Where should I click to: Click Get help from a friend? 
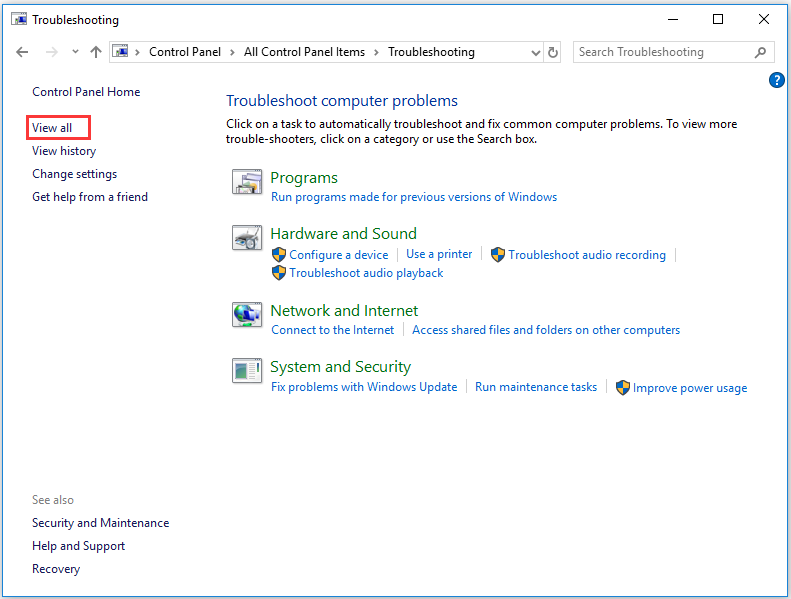[90, 197]
